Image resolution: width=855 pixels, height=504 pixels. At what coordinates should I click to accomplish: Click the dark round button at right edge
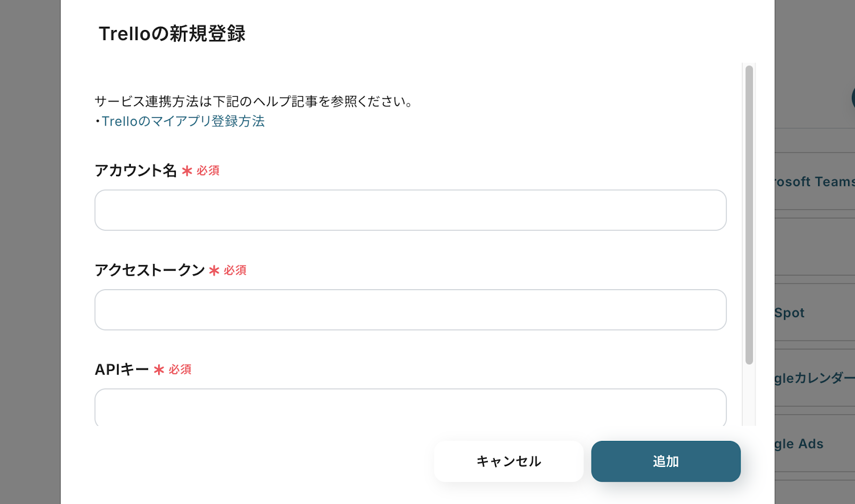[853, 98]
